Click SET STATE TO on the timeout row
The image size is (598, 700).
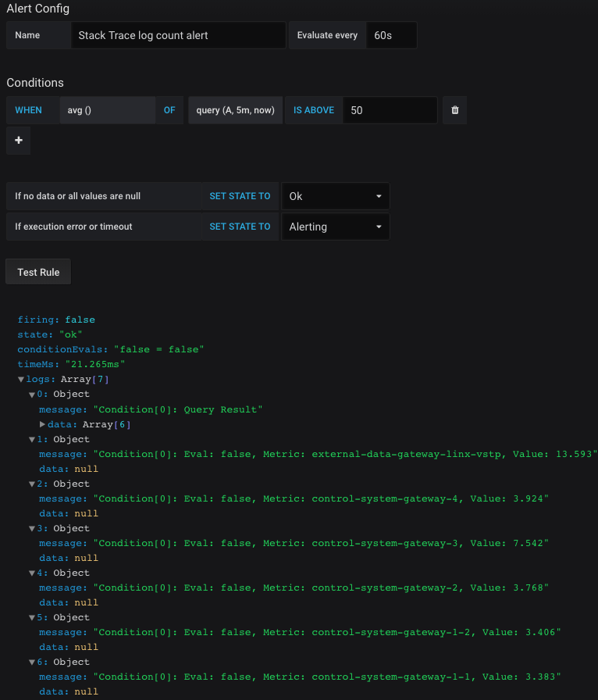tap(240, 227)
